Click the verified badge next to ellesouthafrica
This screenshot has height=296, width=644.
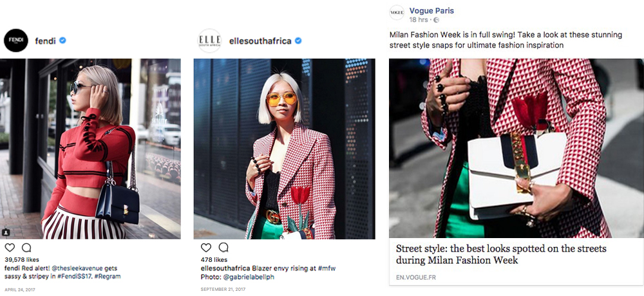click(x=299, y=41)
